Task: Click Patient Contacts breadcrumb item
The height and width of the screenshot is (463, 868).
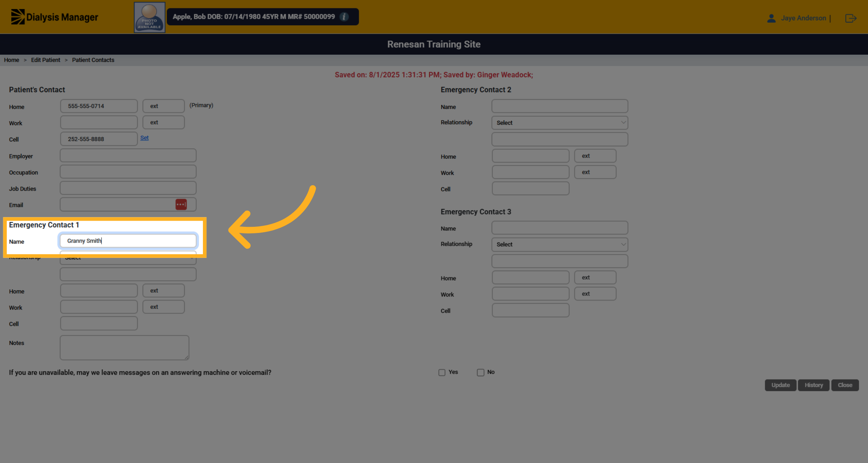Action: tap(93, 60)
